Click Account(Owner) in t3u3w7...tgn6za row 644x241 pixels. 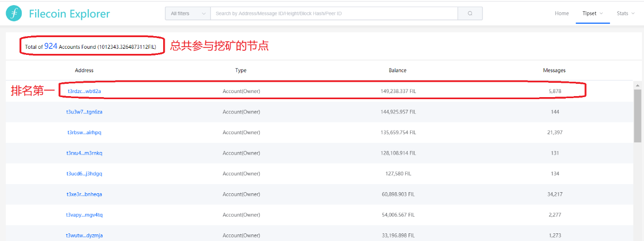pos(241,112)
